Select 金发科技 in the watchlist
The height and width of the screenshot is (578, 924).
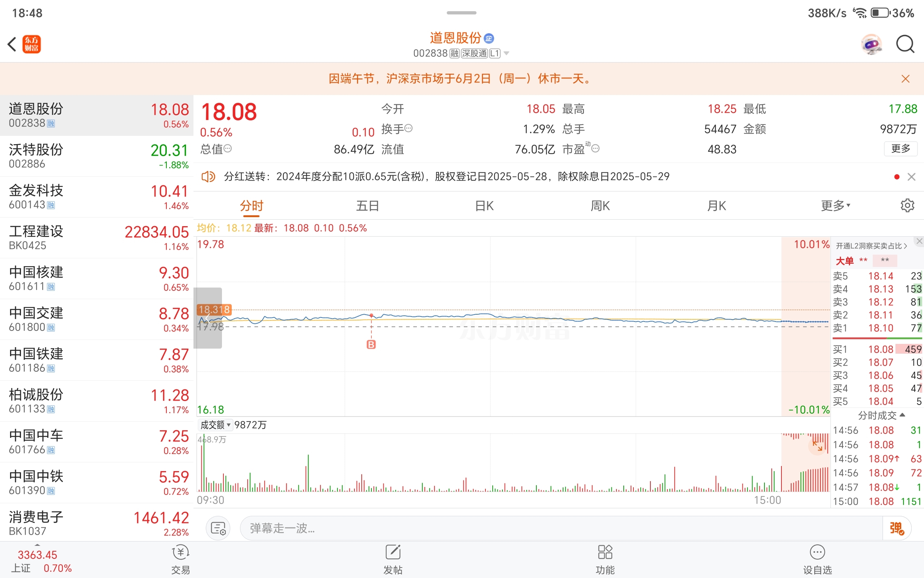(97, 197)
